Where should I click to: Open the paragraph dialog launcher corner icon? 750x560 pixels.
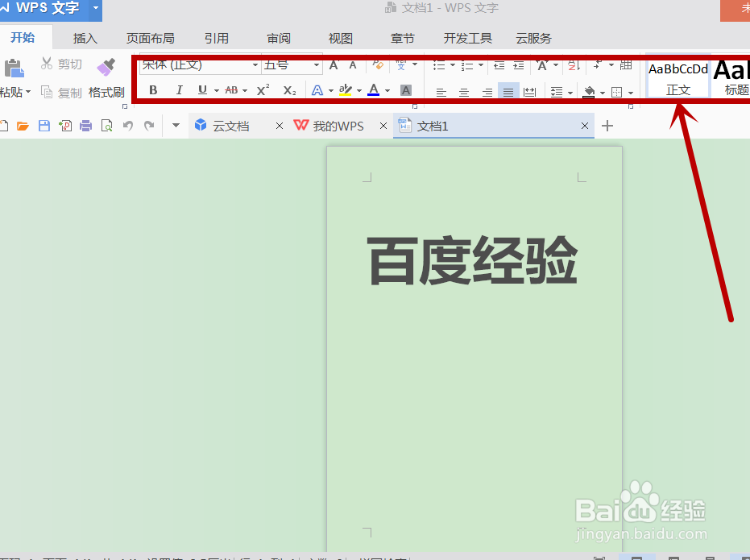(631, 106)
